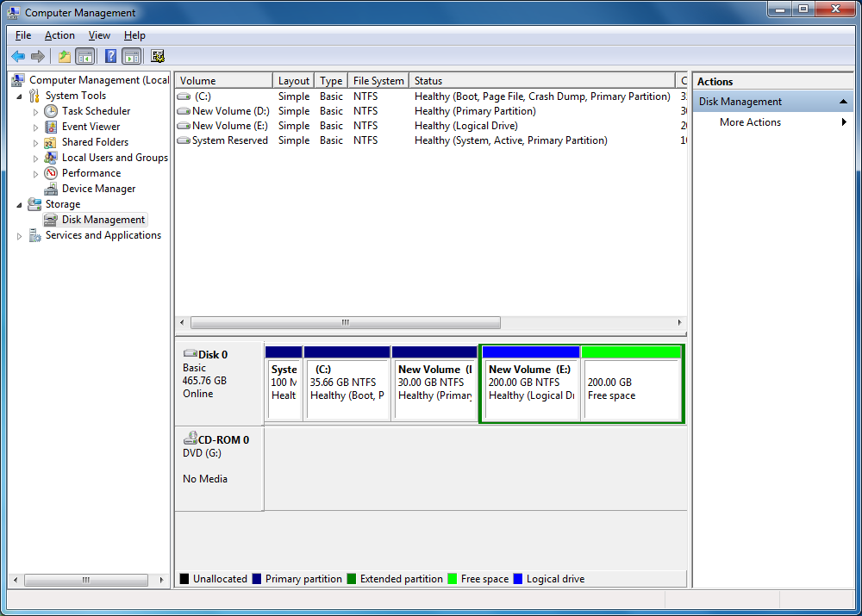Open the Help menu
The image size is (862, 616).
pos(134,35)
